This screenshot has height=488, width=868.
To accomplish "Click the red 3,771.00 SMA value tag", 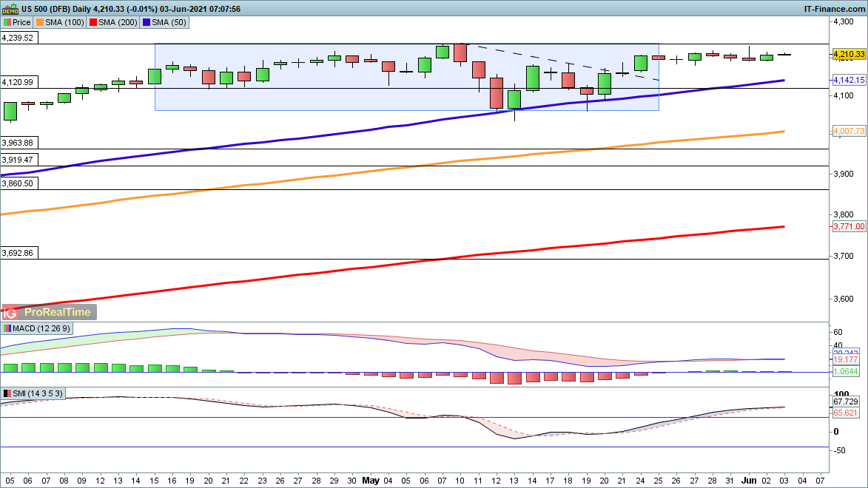I will tap(848, 226).
